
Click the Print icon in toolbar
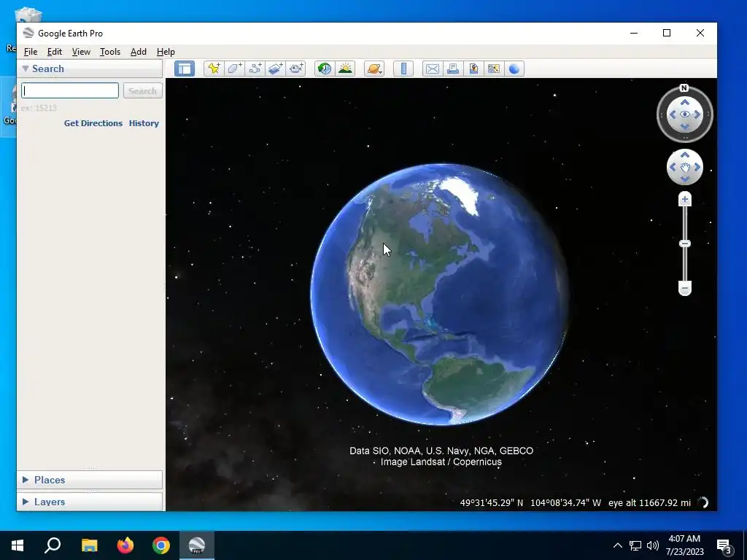coord(452,69)
